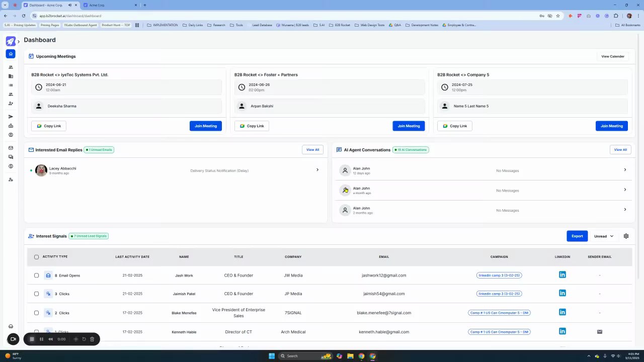Expand Lacey Abbacchi's email reply chevron
This screenshot has width=644, height=362.
317,170
